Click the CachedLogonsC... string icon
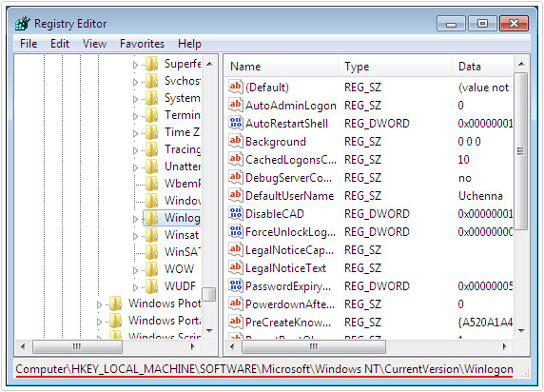Viewport: 544px width, 392px height. tap(235, 159)
